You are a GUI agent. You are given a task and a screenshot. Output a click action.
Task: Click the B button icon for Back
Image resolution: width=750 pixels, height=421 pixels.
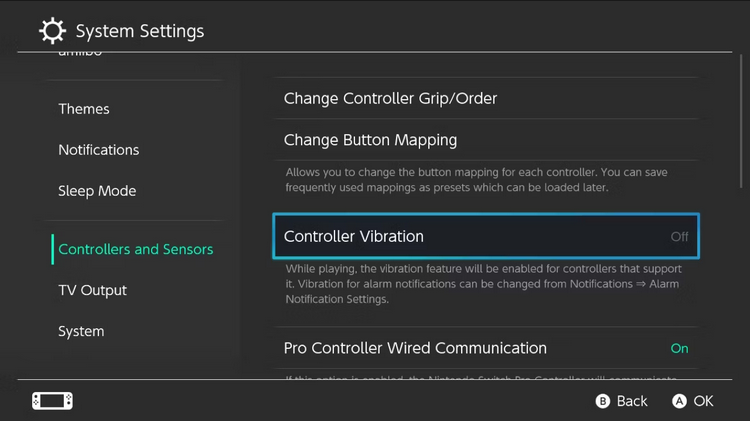pyautogui.click(x=603, y=401)
